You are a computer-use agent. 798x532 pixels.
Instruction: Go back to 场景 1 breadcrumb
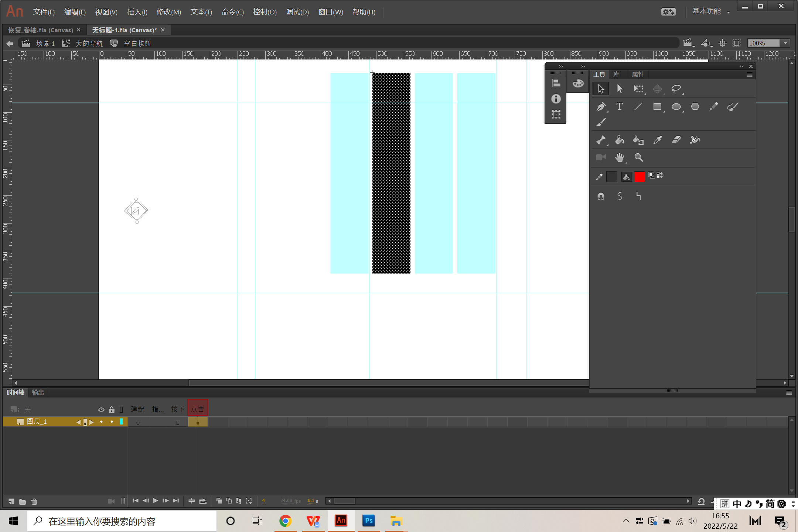[x=45, y=44]
